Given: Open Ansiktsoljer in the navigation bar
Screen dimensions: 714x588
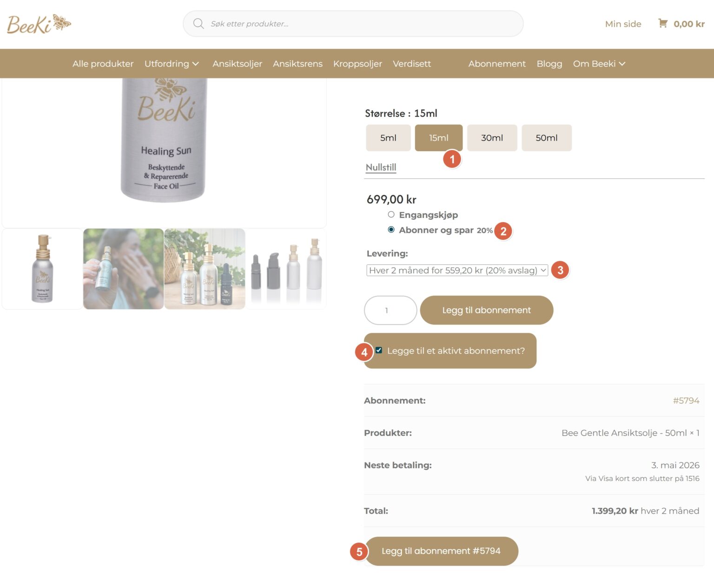Looking at the screenshot, I should 237,64.
